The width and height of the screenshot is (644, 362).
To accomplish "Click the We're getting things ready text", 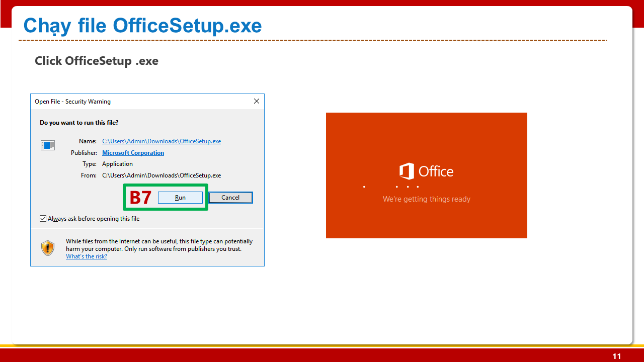I will tap(426, 199).
